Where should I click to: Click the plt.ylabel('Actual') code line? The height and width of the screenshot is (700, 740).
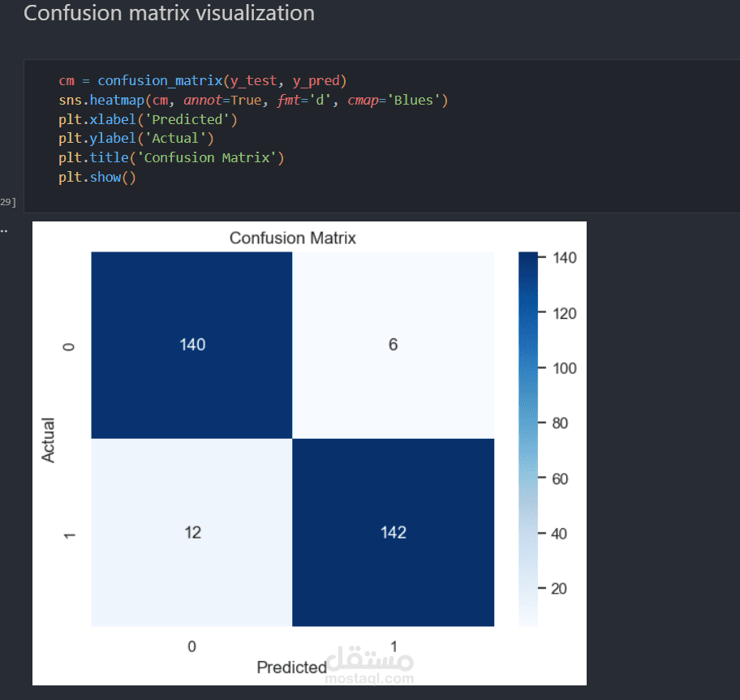[x=136, y=139]
